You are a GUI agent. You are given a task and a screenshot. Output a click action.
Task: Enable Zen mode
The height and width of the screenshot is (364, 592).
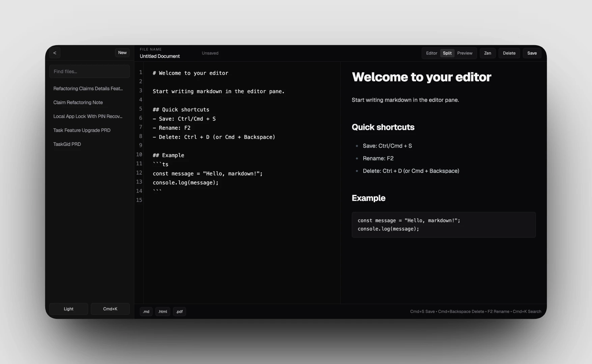(488, 53)
